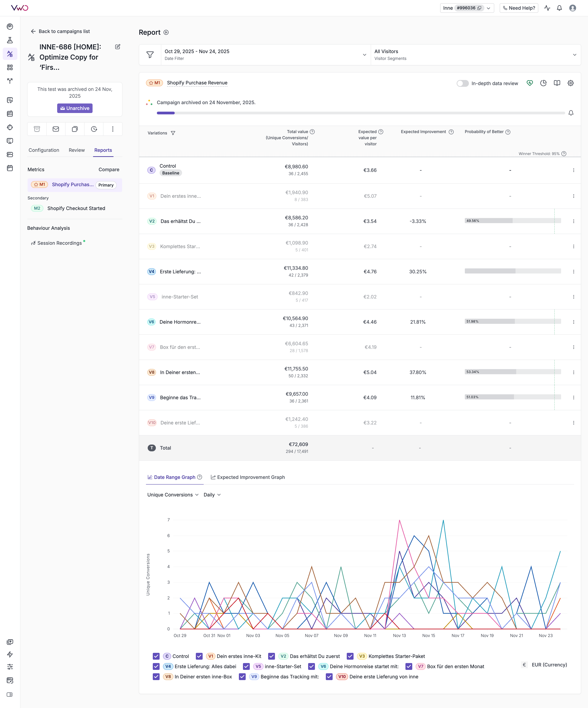
Task: Uncheck the Control legend checkbox
Action: point(156,656)
